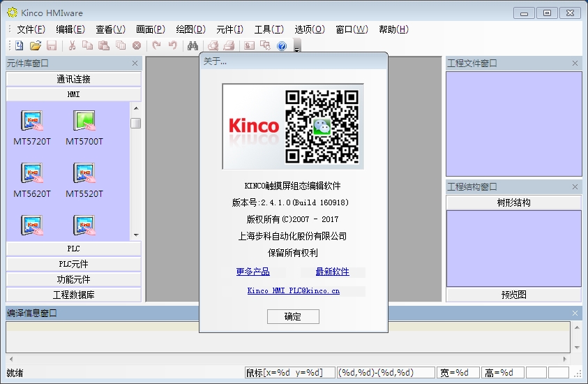Open the 工具(T) menu
The height and width of the screenshot is (384, 588).
[x=269, y=29]
